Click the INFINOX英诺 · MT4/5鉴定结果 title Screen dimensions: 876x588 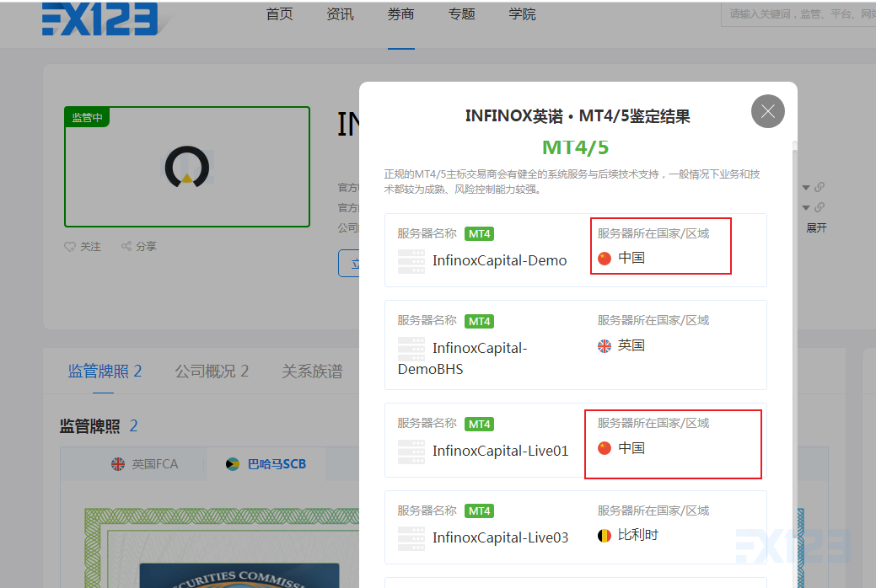click(x=578, y=116)
